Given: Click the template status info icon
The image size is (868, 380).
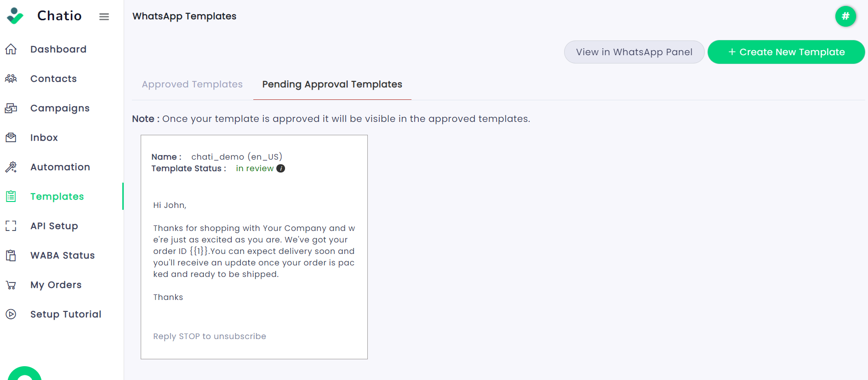Looking at the screenshot, I should click(x=280, y=168).
